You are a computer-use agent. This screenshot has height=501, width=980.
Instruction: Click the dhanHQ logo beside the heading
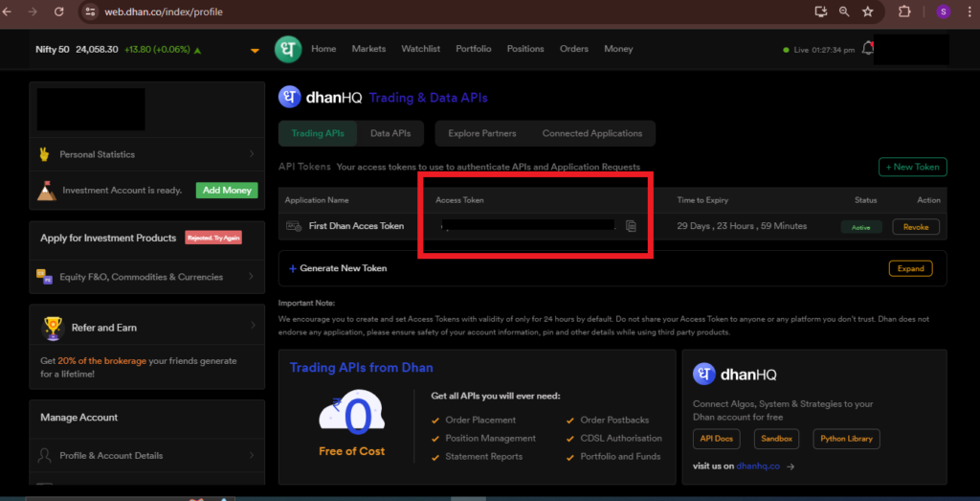click(289, 98)
